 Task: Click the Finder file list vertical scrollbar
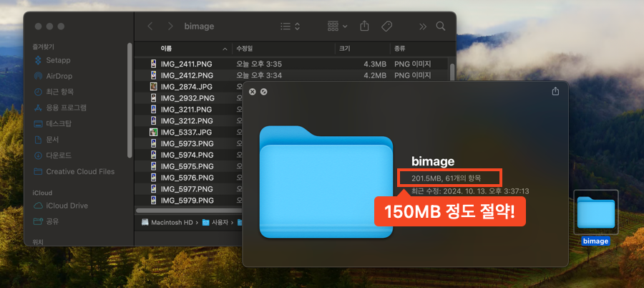point(452,74)
